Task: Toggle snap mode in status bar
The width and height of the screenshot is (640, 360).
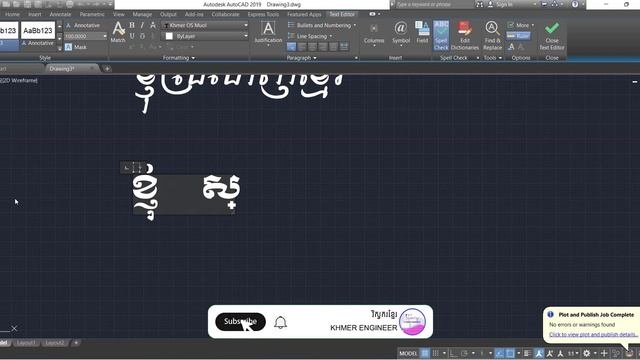Action: tap(436, 353)
